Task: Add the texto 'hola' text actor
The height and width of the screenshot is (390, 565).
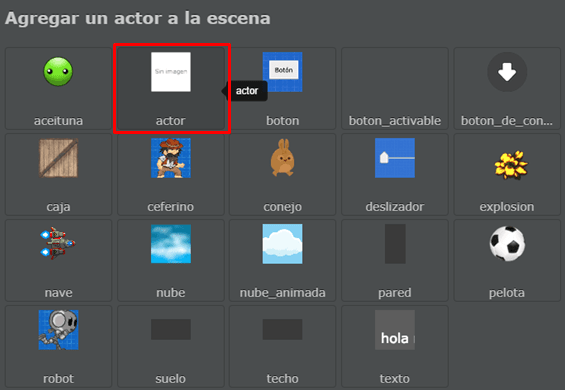Action: point(395,346)
